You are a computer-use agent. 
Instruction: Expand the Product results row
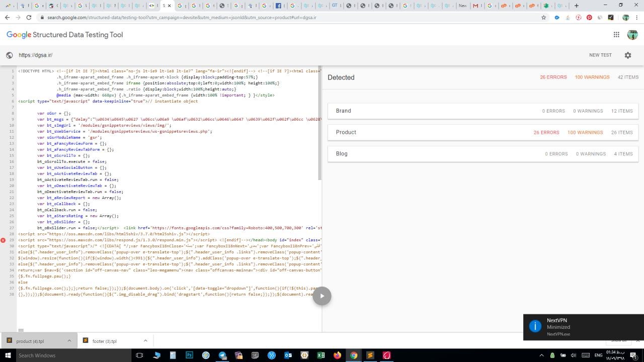point(482,132)
